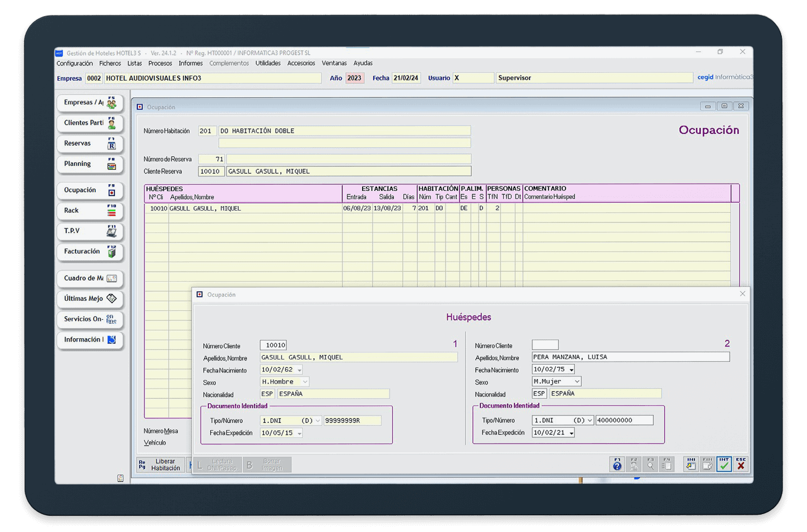Image resolution: width=807 pixels, height=532 pixels.
Task: Confirm guest data with the INT checkmark
Action: click(724, 464)
